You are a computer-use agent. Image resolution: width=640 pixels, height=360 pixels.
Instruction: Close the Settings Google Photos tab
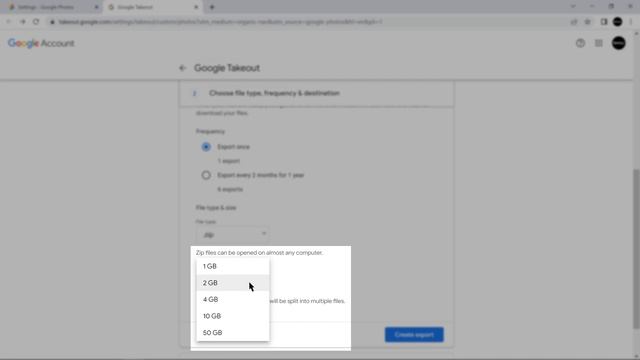click(97, 7)
